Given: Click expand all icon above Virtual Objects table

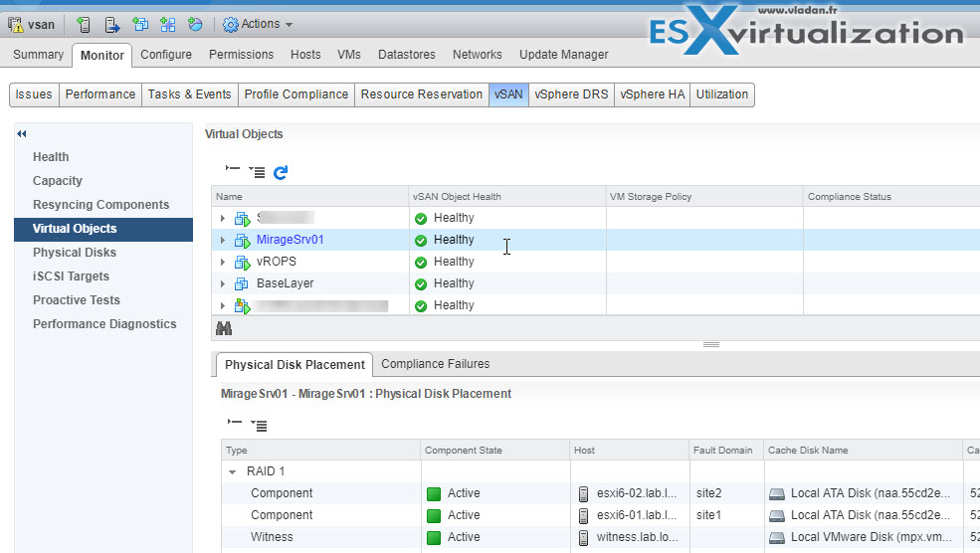Looking at the screenshot, I should (257, 172).
